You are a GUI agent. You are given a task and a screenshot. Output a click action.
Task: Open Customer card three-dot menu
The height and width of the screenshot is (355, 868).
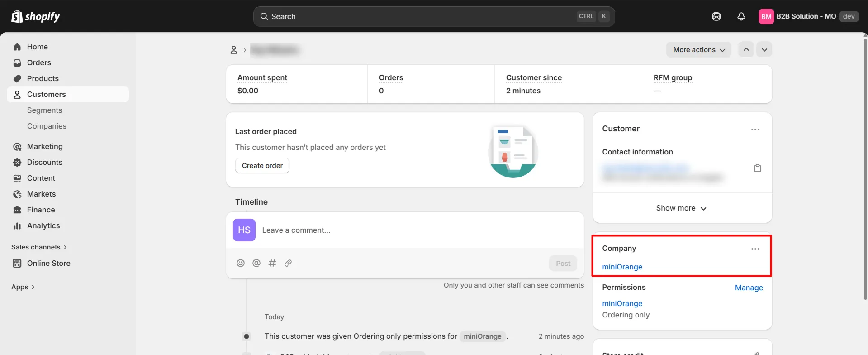tap(755, 130)
